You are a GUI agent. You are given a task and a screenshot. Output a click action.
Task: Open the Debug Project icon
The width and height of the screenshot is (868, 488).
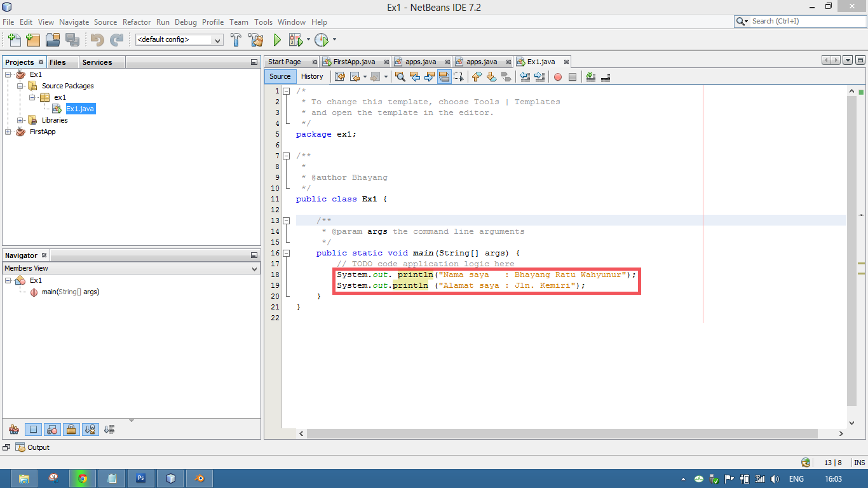(295, 39)
